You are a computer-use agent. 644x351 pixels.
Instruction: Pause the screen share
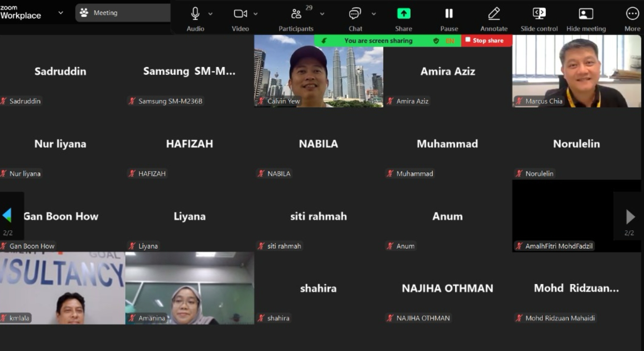(449, 14)
